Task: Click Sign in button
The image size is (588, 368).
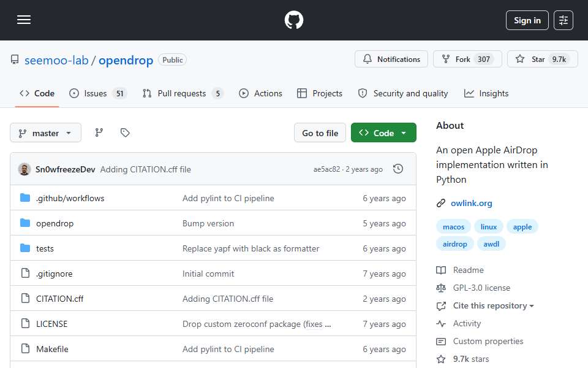Action: pos(527,20)
